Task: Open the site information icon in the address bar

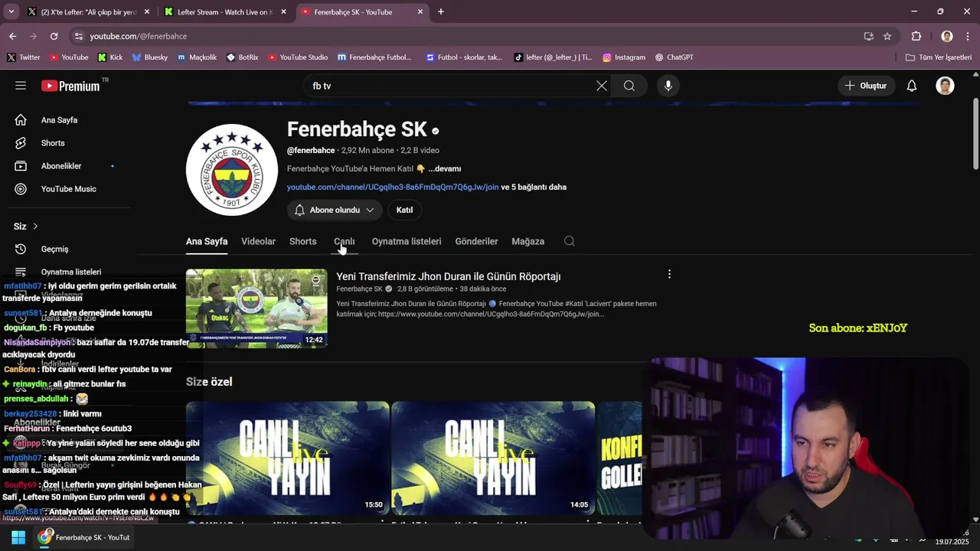Action: (78, 36)
